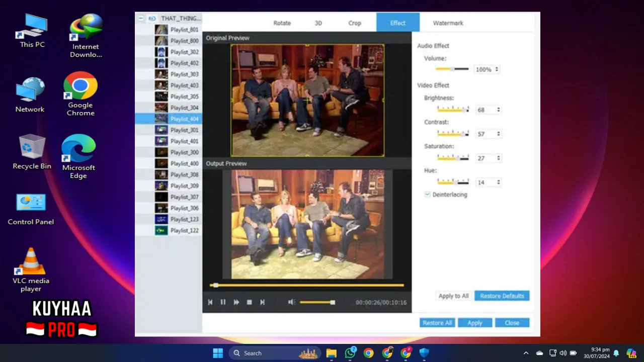
Task: Click the playback progress seek bar
Action: (307, 285)
